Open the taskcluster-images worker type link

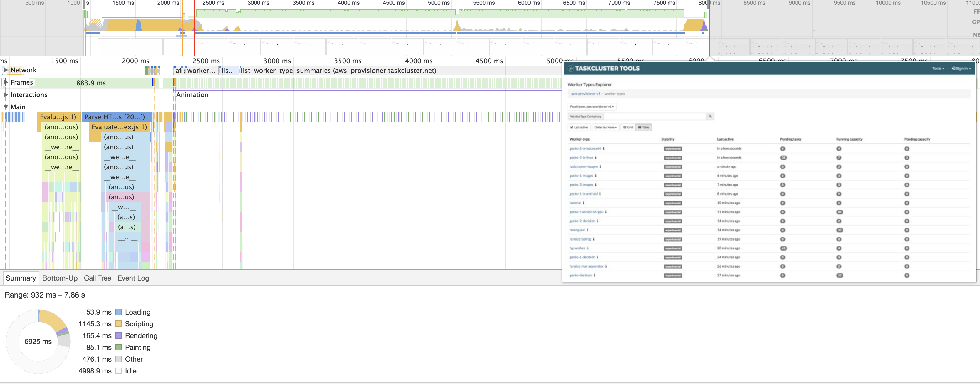click(584, 167)
